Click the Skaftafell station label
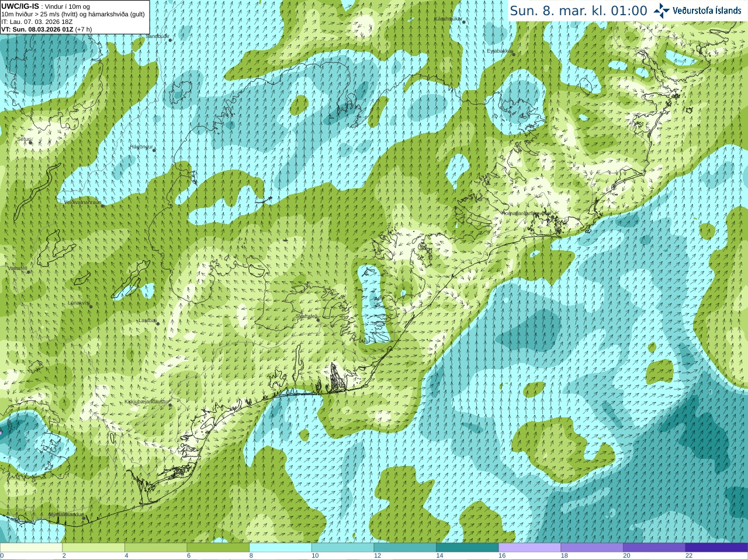 coord(306,316)
